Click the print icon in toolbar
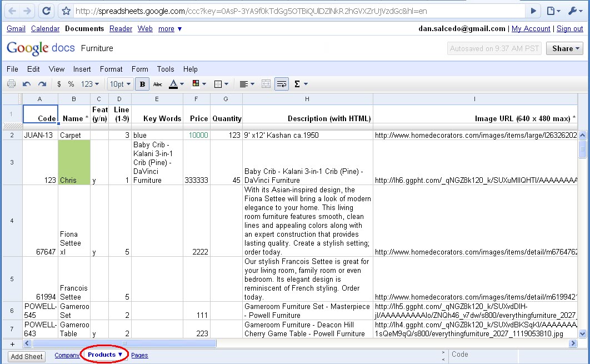The image size is (590, 364). click(11, 84)
